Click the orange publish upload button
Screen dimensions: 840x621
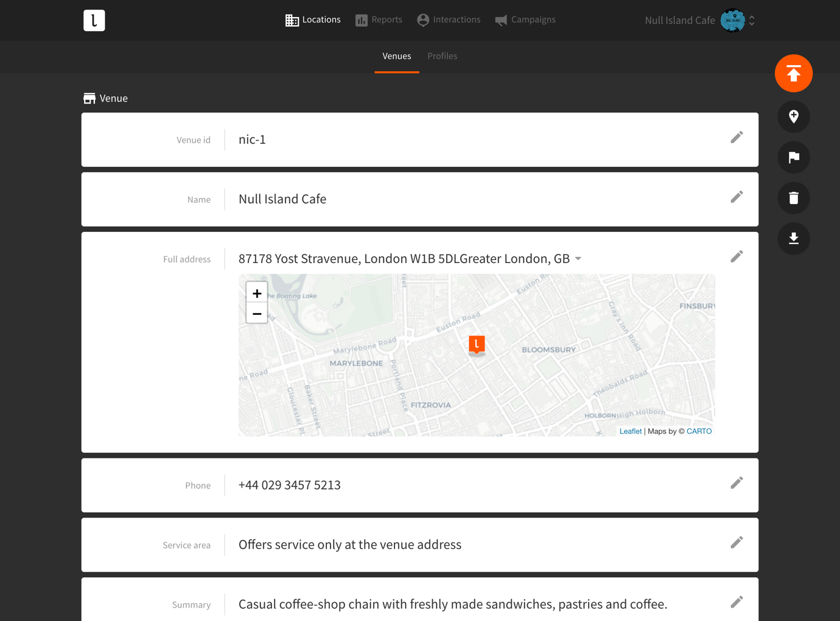pos(793,74)
